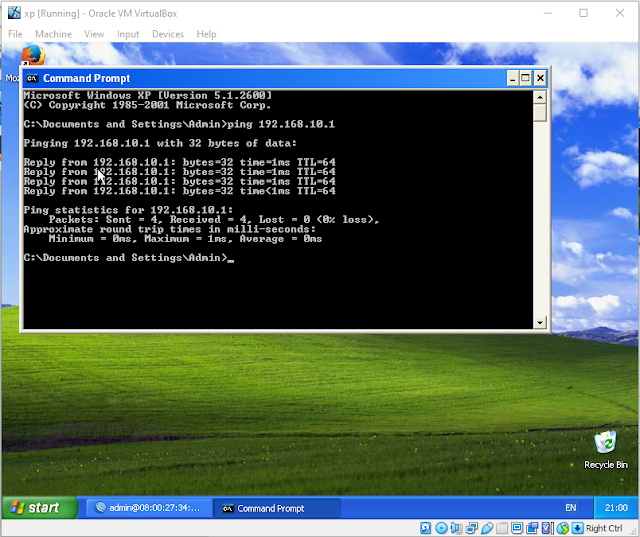Image resolution: width=640 pixels, height=537 pixels.
Task: Click the shared folders status icon
Action: click(x=502, y=528)
